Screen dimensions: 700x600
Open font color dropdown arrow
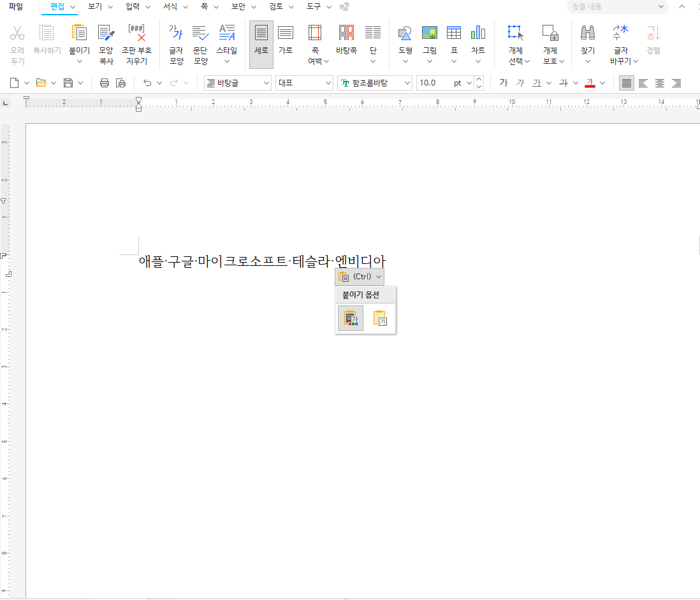coord(602,83)
